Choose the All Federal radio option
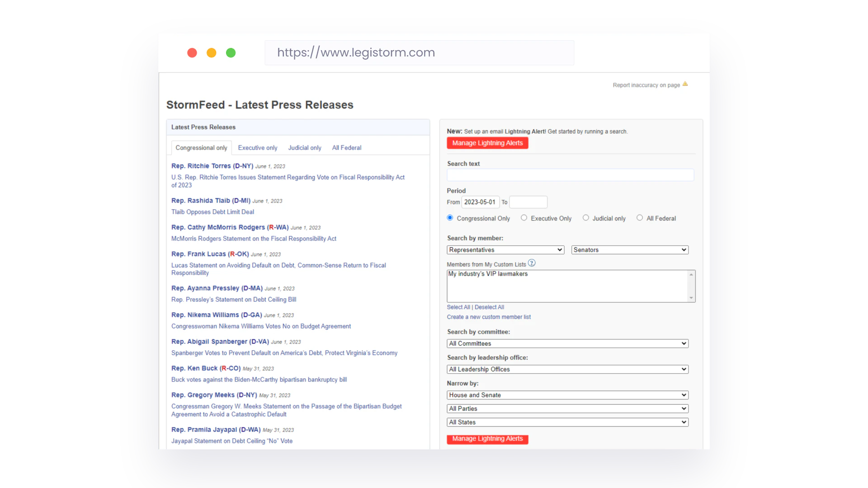Screen dimensions: 868x488 pyautogui.click(x=640, y=217)
